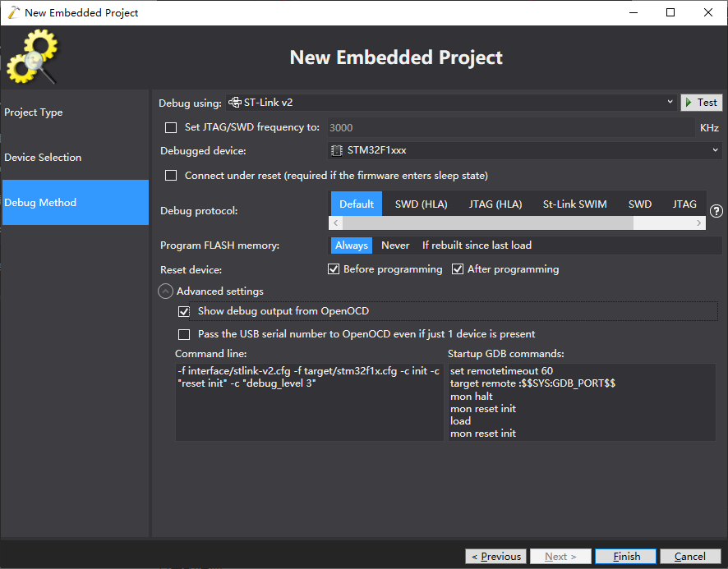Viewport: 728px width, 569px height.
Task: Set Program FLASH memory to Never
Action: click(x=395, y=245)
